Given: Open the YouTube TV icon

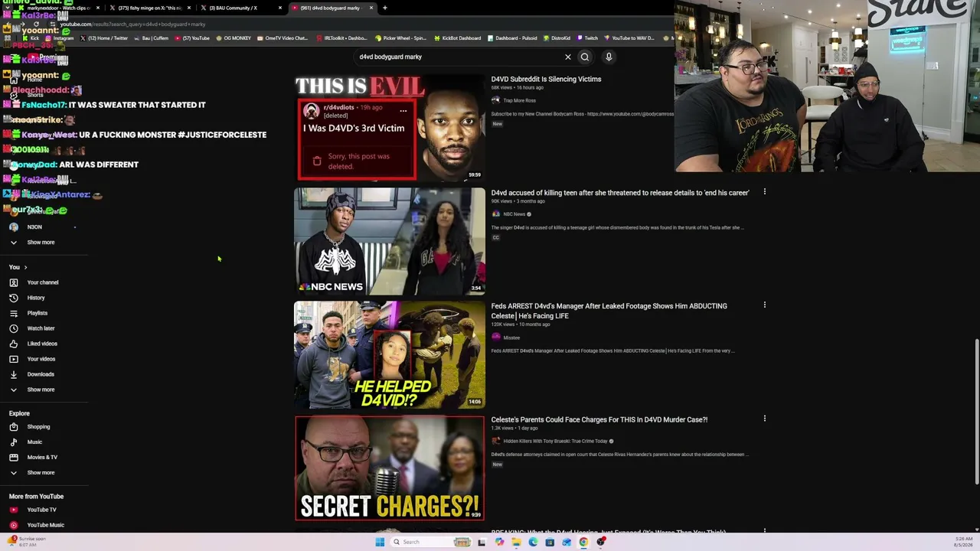Looking at the screenshot, I should coord(13,510).
